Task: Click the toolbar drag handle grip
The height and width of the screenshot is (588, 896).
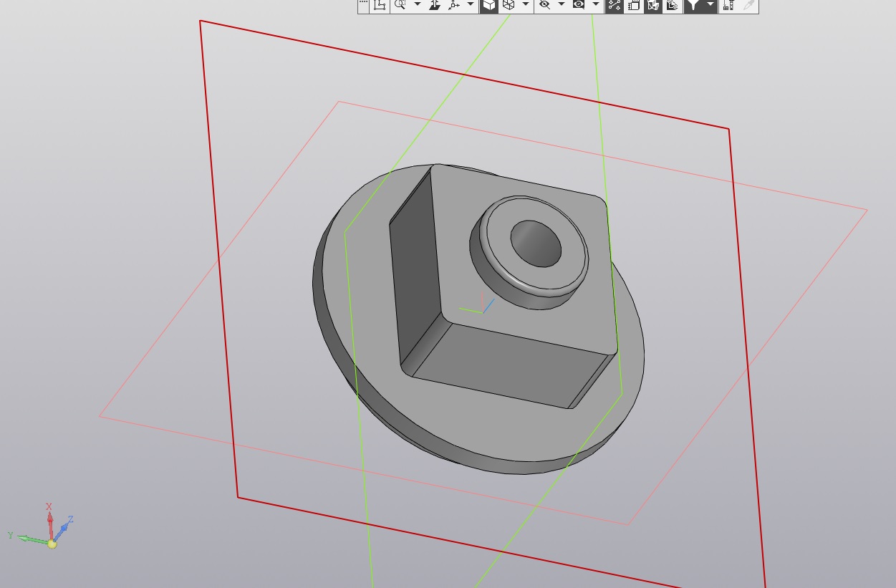Action: [363, 5]
